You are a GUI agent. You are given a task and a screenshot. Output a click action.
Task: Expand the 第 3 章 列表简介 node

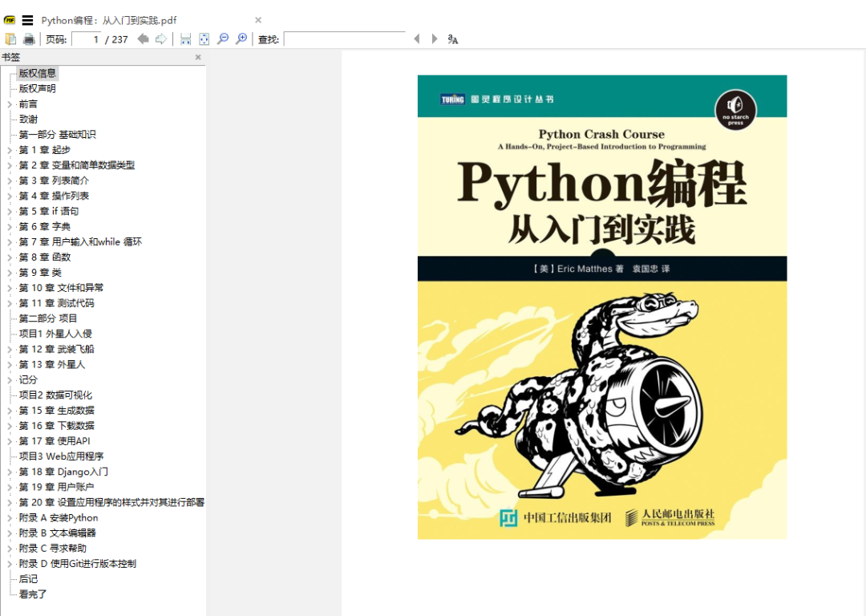(x=10, y=180)
